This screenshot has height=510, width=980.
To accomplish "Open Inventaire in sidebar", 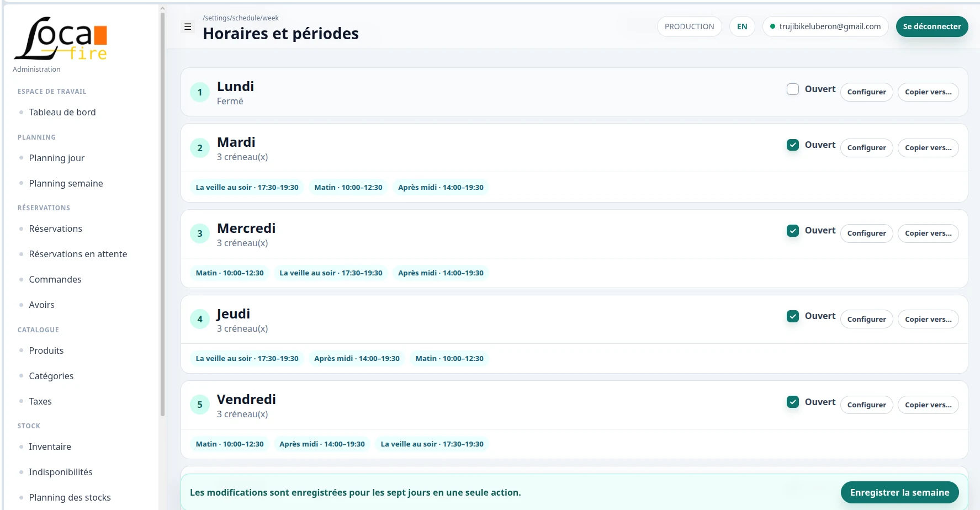I will (50, 447).
